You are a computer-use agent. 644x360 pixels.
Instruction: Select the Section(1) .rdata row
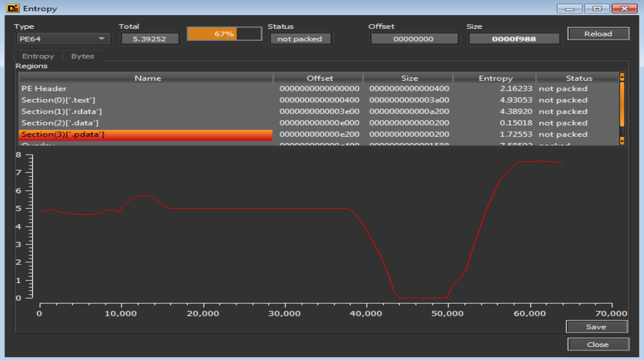(146, 111)
